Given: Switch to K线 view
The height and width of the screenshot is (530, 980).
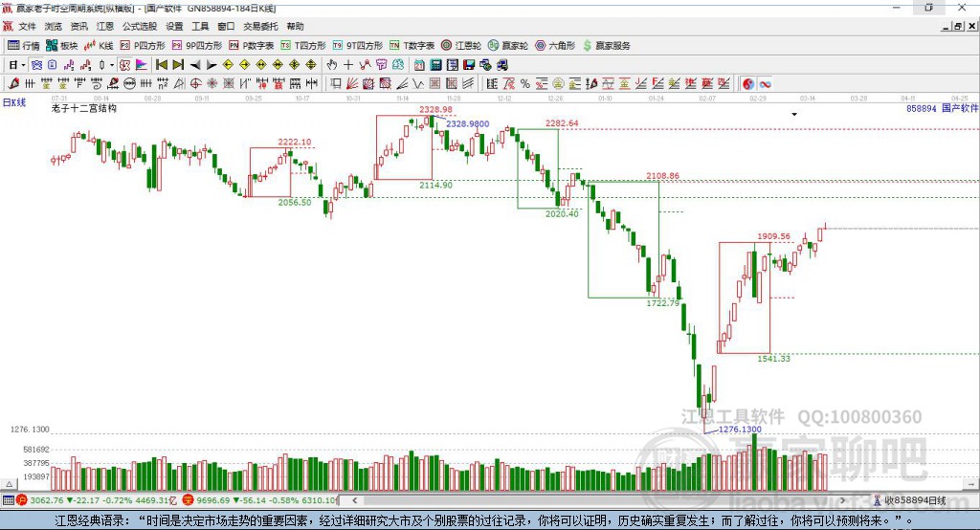Looking at the screenshot, I should click(99, 46).
